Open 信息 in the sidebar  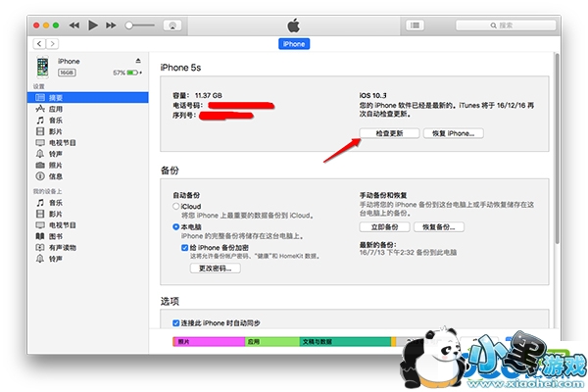pos(88,176)
